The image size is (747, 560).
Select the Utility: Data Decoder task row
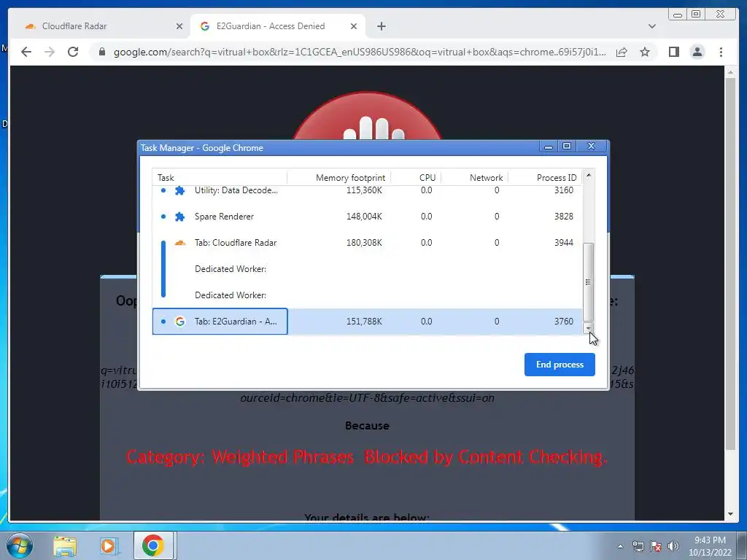pyautogui.click(x=368, y=190)
